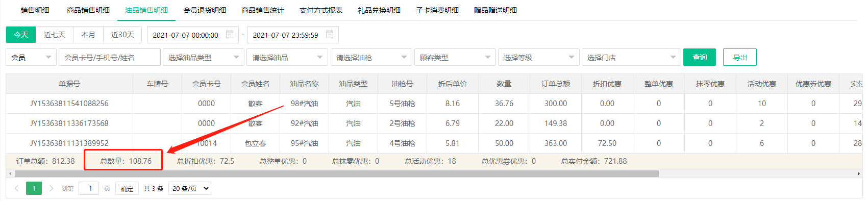Click horizontal scrollbar right arrow
The width and height of the screenshot is (868, 201).
(859, 174)
